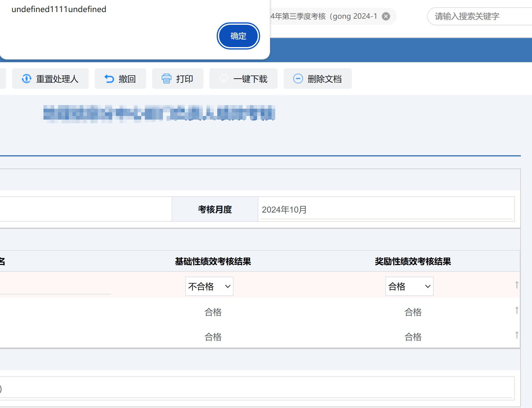Image resolution: width=532 pixels, height=408 pixels.
Task: Select second row 合格 under 基础性绩效考核结果
Action: [213, 312]
